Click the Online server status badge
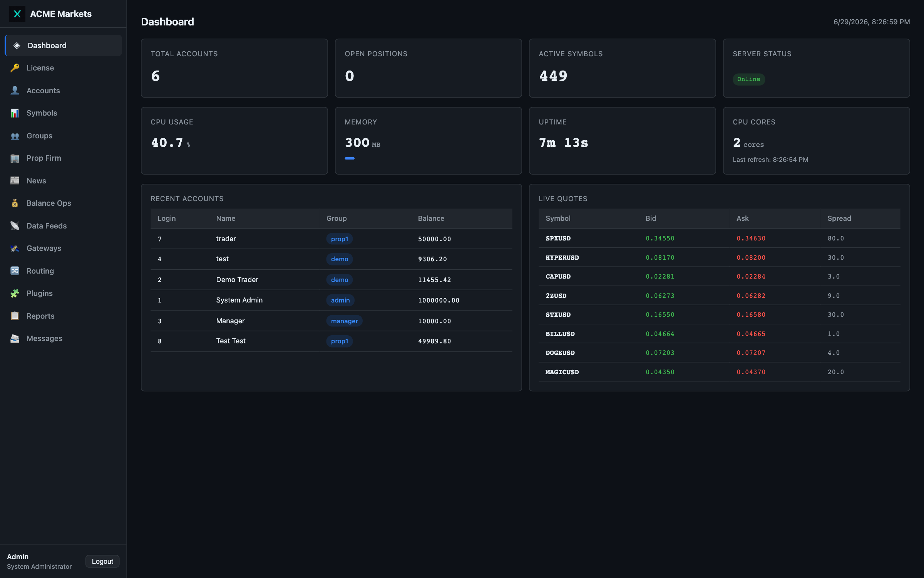 click(x=748, y=79)
